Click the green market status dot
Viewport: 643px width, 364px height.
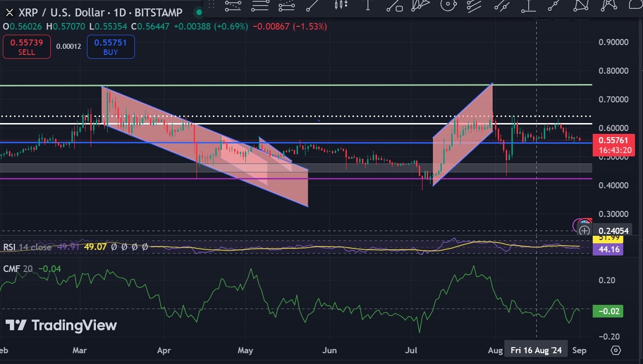(199, 12)
